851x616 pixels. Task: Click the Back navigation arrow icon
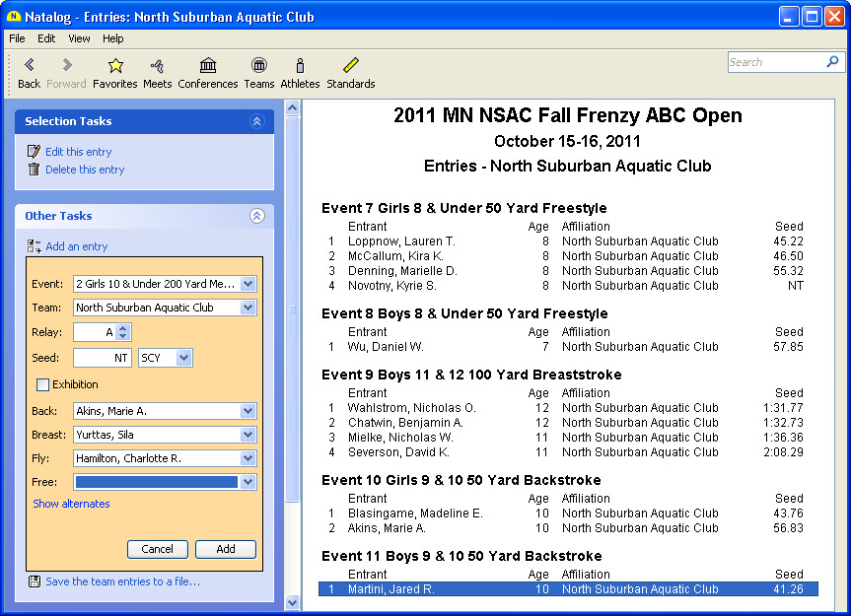[30, 66]
